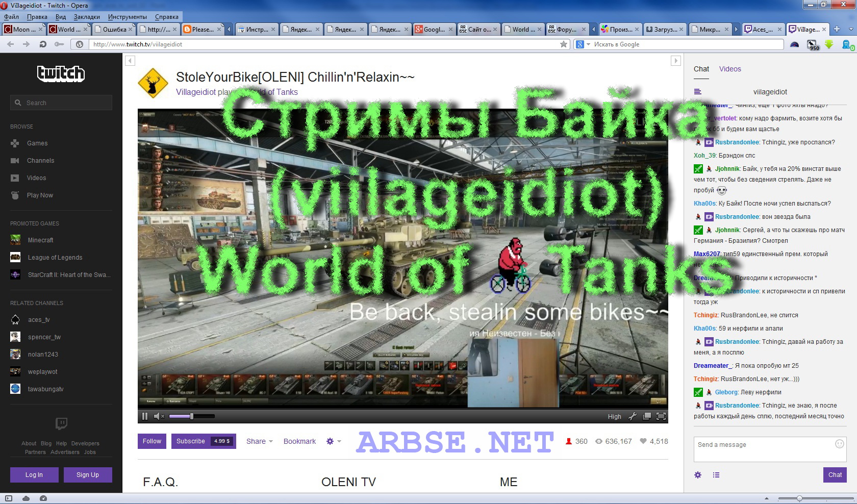
Task: Open Opera Link cloud icon
Action: 26,498
